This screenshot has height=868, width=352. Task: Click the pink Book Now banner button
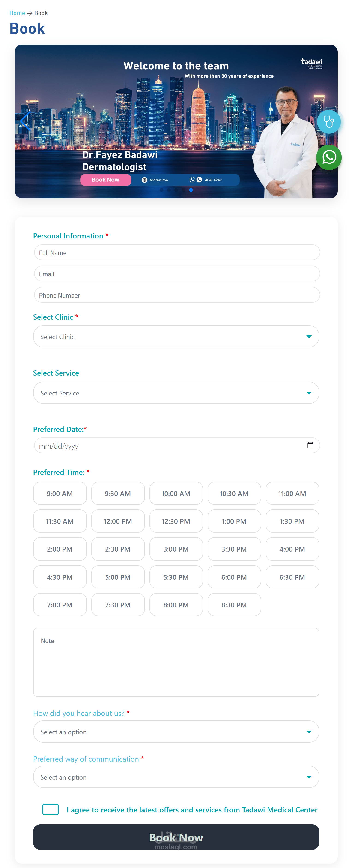pos(105,180)
